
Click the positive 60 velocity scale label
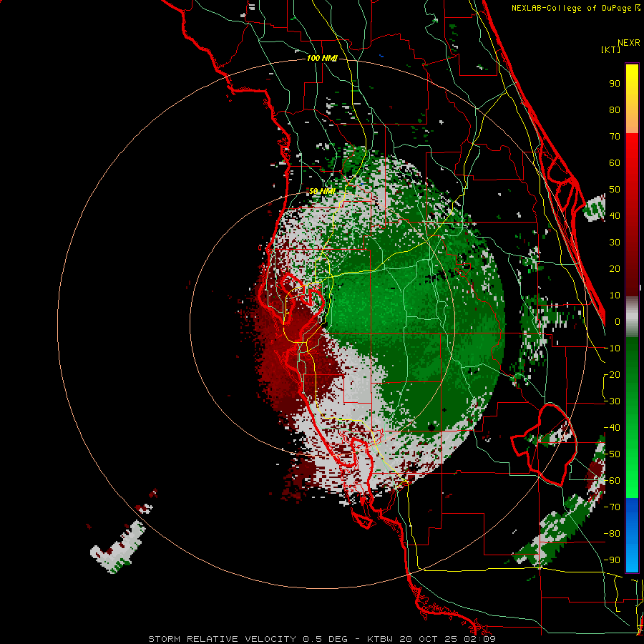click(x=615, y=162)
